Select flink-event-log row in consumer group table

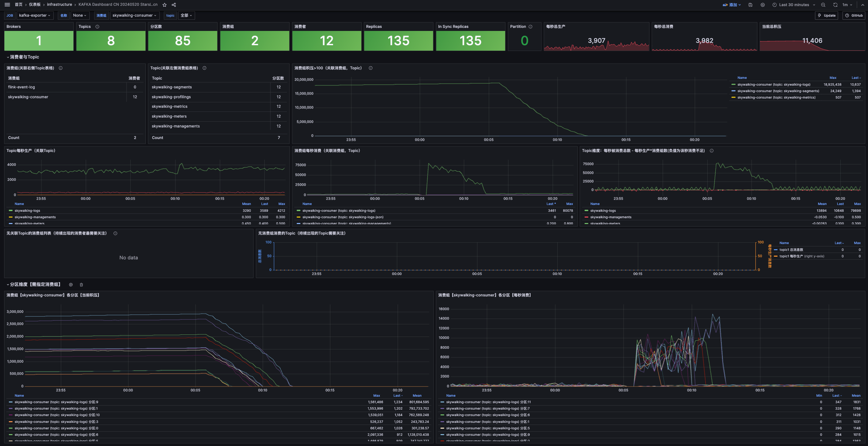pos(74,87)
